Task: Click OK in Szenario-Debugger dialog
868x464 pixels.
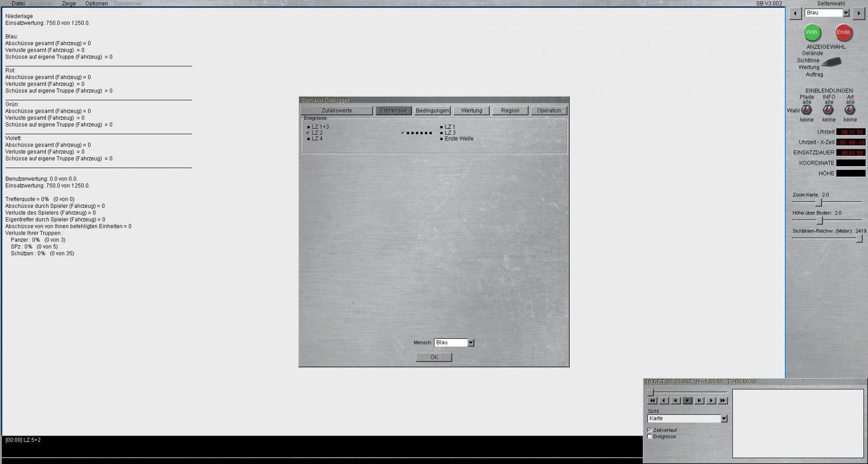Action: [x=434, y=357]
